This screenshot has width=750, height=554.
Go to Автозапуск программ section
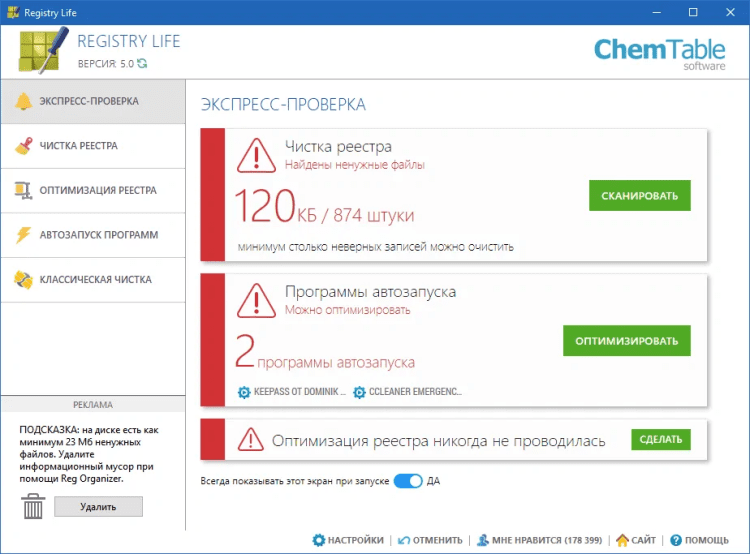[93, 235]
